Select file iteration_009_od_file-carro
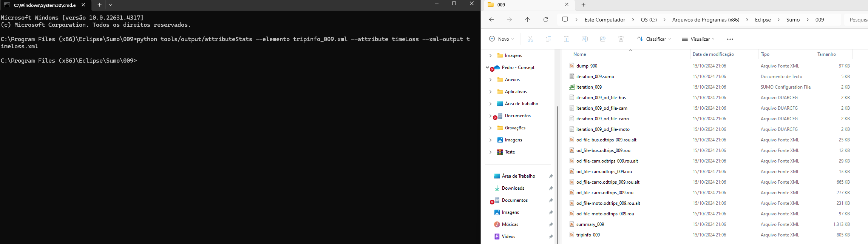The height and width of the screenshot is (244, 868). (602, 119)
